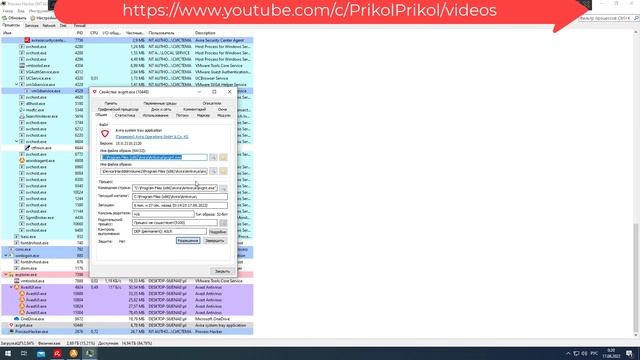The width and height of the screenshot is (640, 360).
Task: Click the Avira Security Center process icon
Action: click(27, 40)
